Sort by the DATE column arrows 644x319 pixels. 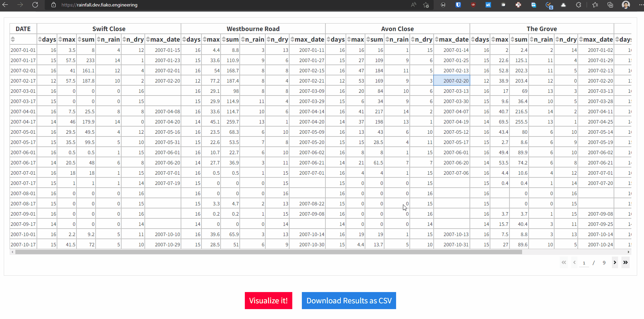pyautogui.click(x=13, y=39)
